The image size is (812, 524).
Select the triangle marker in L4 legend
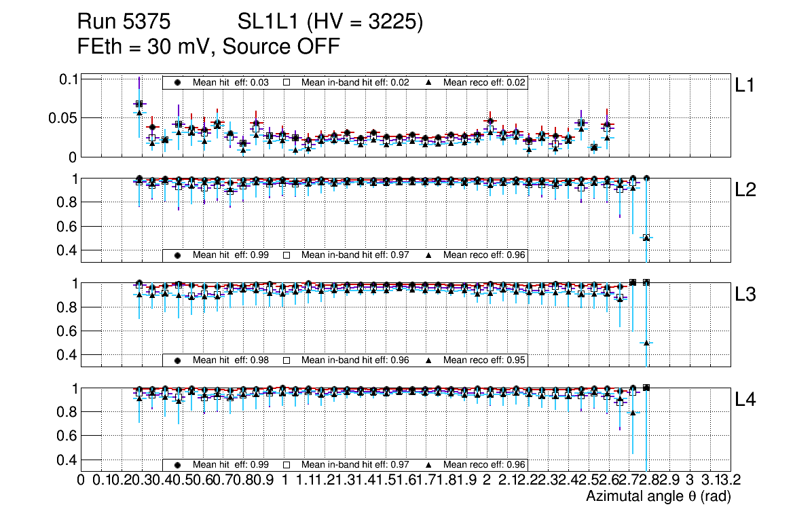[429, 465]
